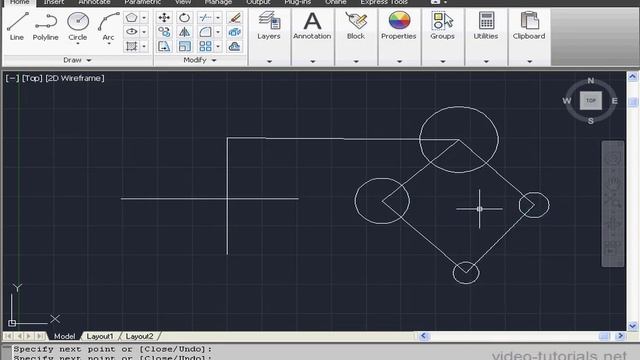Open dropdown next to Polygon tool
Screen dimensions: 640x360
click(x=144, y=18)
